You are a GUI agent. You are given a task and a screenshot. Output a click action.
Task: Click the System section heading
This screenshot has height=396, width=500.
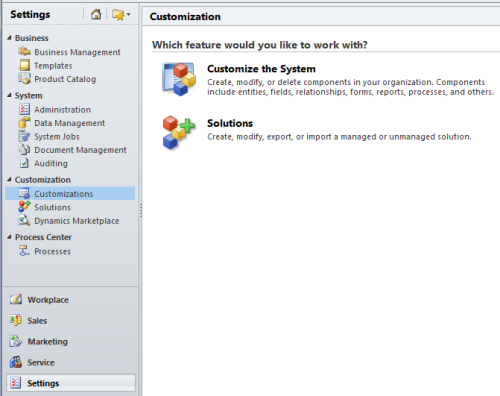click(x=28, y=96)
